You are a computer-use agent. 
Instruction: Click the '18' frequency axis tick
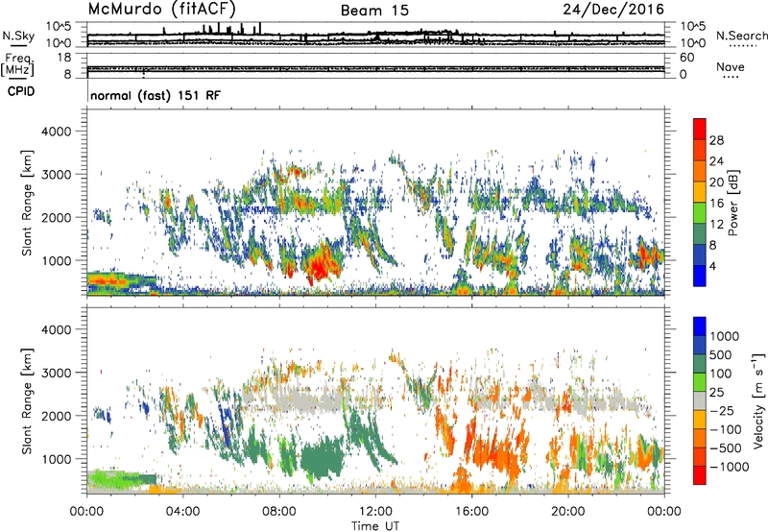(x=64, y=58)
